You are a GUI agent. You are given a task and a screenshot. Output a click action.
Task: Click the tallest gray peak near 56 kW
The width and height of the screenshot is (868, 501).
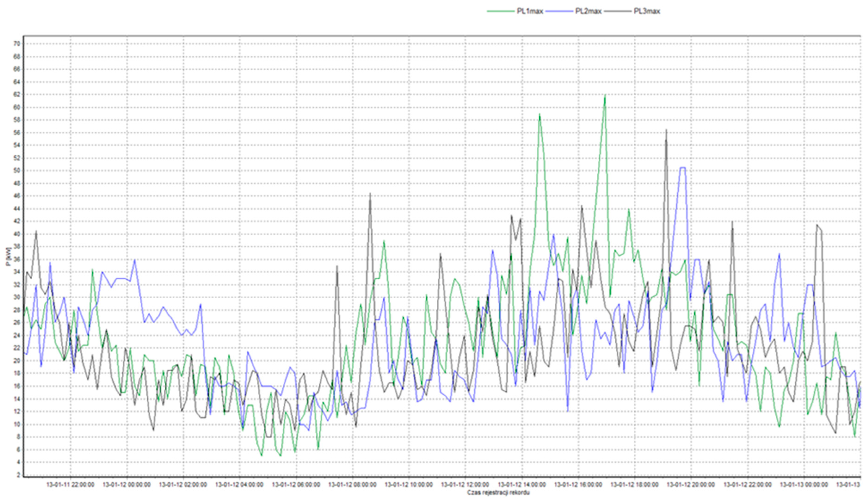[666, 131]
